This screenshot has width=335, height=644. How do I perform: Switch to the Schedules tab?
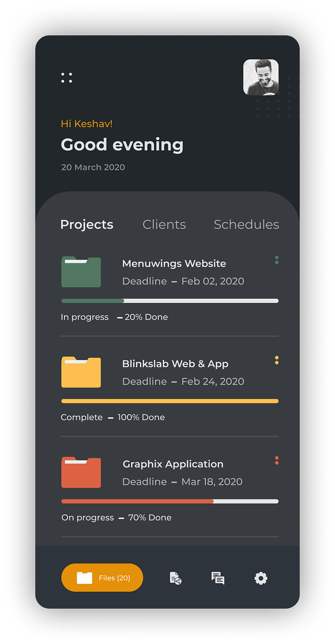(x=246, y=224)
